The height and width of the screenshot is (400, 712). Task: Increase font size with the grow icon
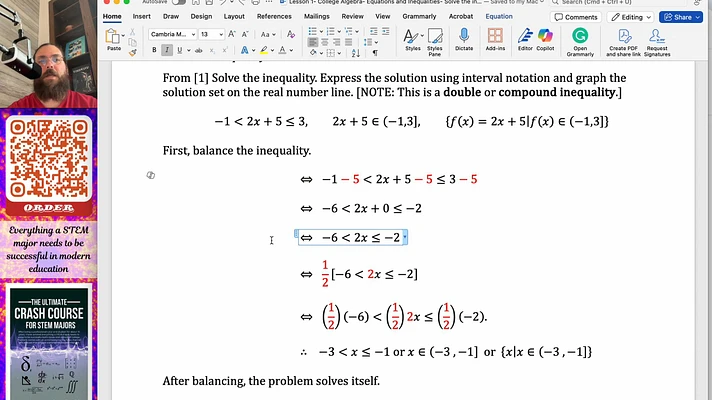point(232,34)
